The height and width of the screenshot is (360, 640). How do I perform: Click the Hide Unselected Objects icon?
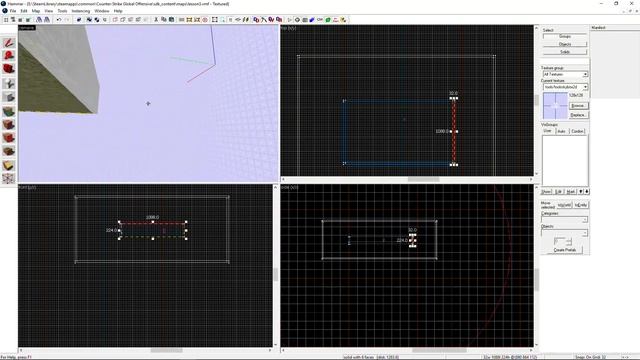(122, 20)
